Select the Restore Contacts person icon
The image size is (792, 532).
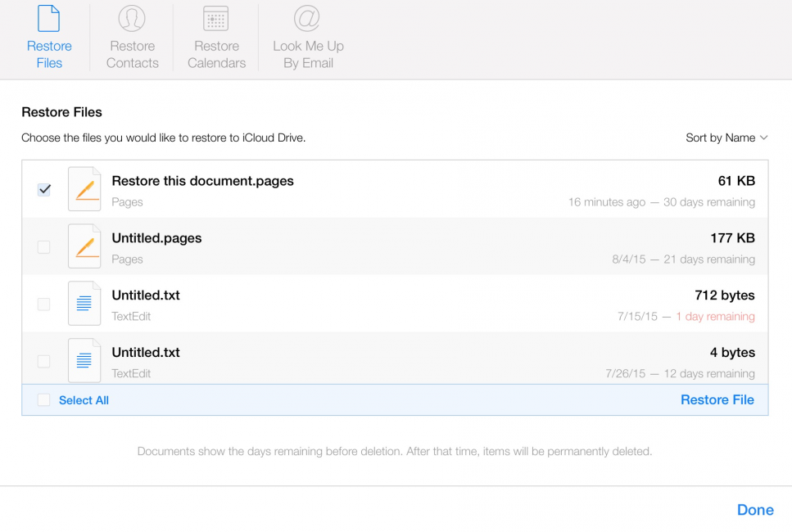pyautogui.click(x=132, y=18)
